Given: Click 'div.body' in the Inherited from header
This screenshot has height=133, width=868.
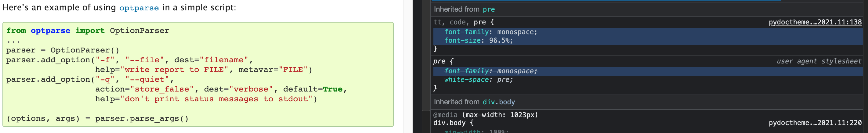Looking at the screenshot, I should (x=499, y=102).
